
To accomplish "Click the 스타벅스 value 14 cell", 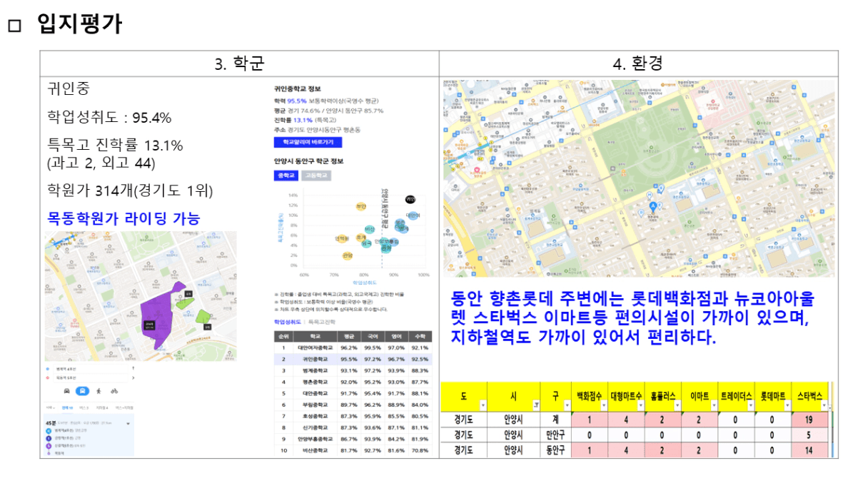I will (809, 449).
